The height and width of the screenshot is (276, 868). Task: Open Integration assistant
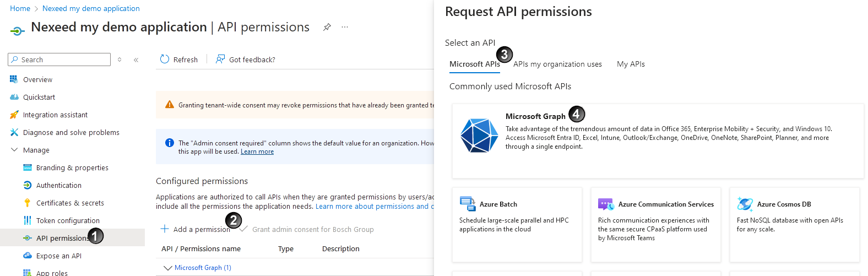tap(55, 115)
